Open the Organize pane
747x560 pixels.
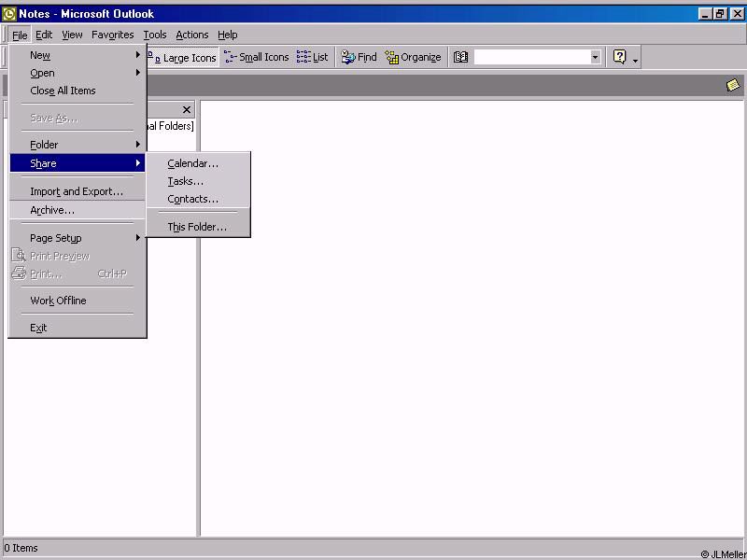413,58
